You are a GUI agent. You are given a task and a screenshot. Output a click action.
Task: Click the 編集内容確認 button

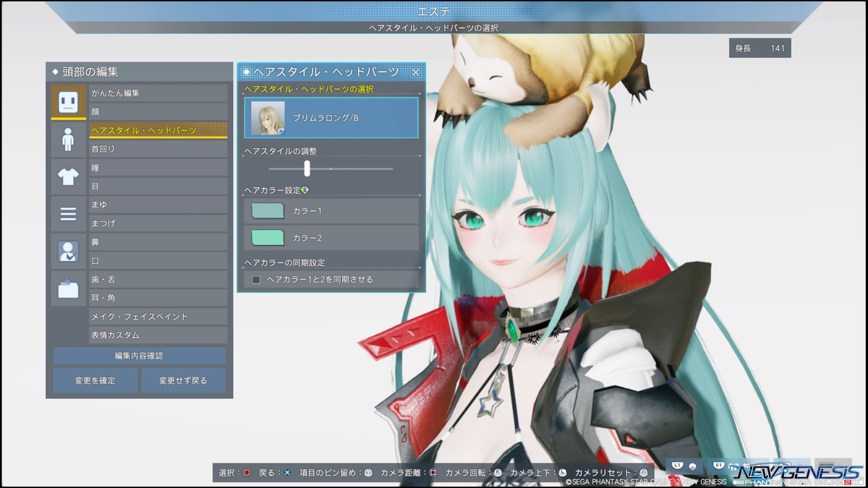[140, 356]
